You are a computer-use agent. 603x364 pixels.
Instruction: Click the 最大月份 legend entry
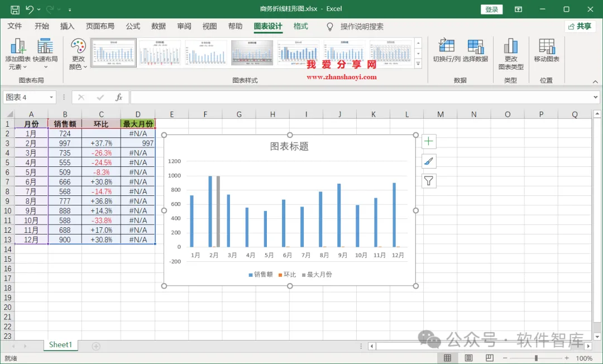pyautogui.click(x=317, y=275)
